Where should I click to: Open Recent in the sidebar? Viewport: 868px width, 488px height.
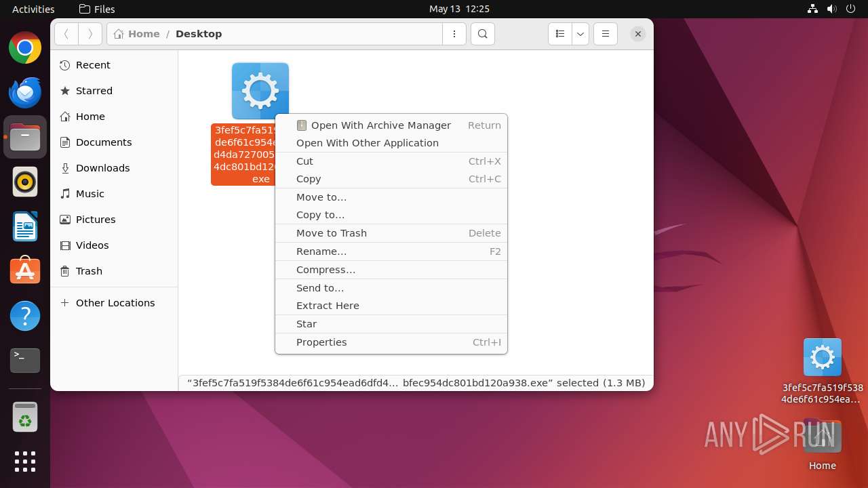(x=114, y=65)
